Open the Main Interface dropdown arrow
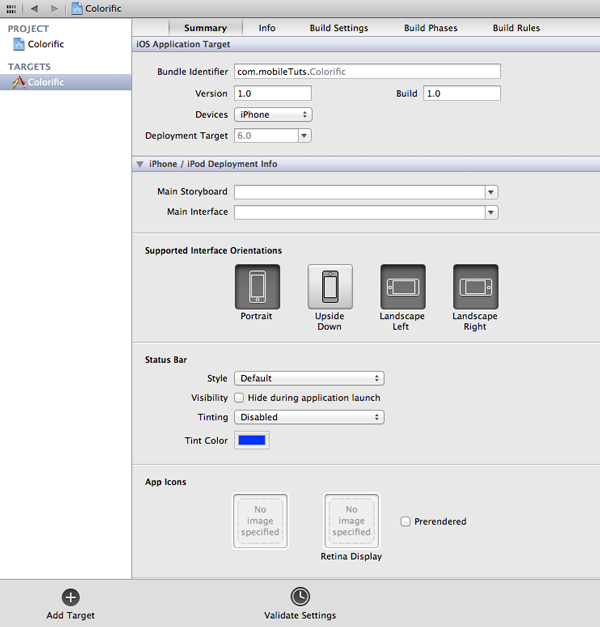This screenshot has height=627, width=600. pos(491,212)
